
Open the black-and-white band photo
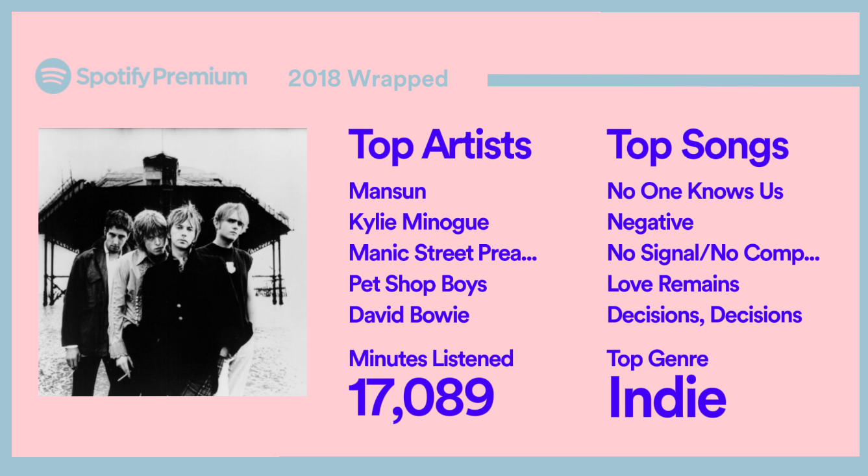[x=173, y=262]
